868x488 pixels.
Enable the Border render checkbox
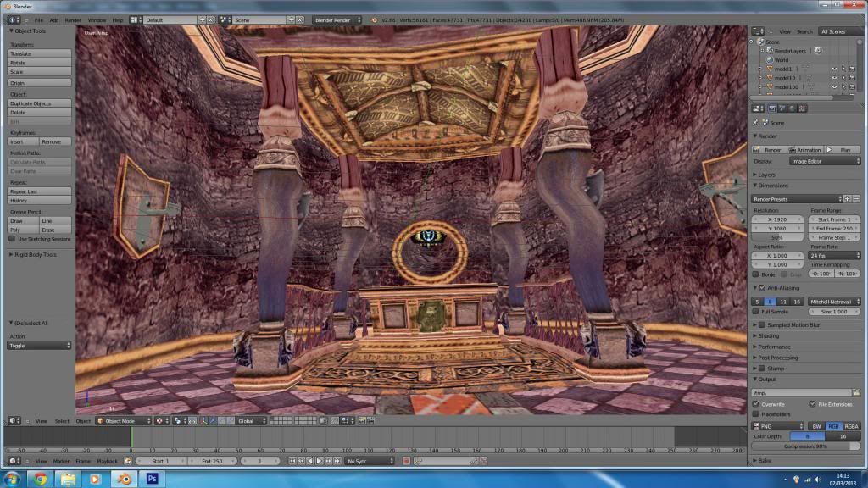pyautogui.click(x=755, y=274)
